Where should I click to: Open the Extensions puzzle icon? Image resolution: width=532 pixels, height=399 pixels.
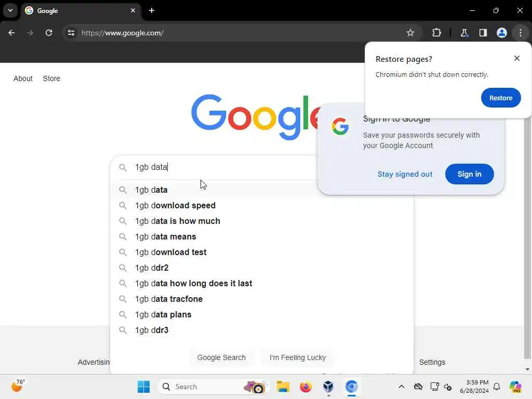click(x=436, y=33)
